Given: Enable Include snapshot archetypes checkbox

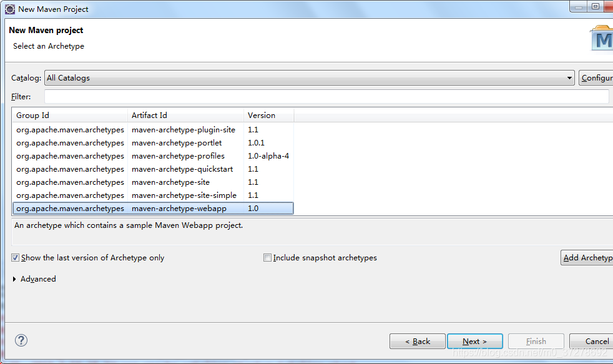Looking at the screenshot, I should (267, 258).
